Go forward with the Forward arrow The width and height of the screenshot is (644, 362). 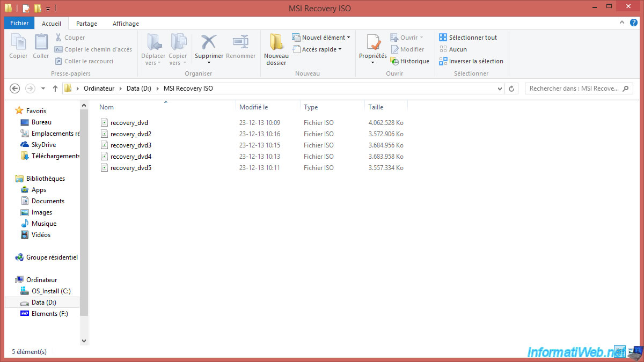click(31, 88)
